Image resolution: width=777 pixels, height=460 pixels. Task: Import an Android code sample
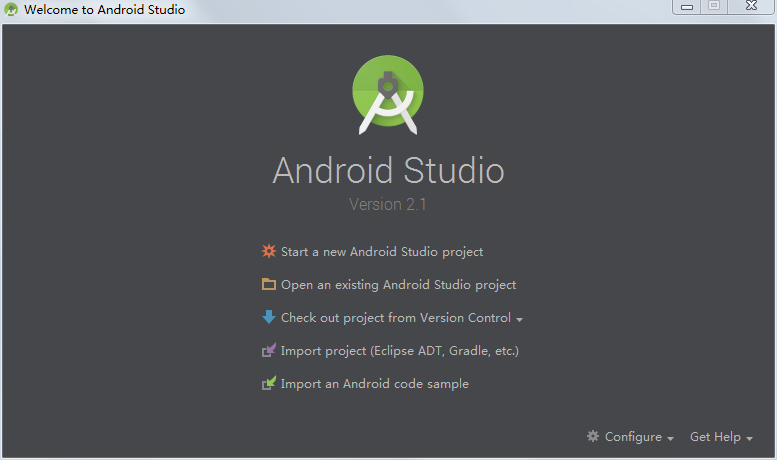(x=375, y=384)
